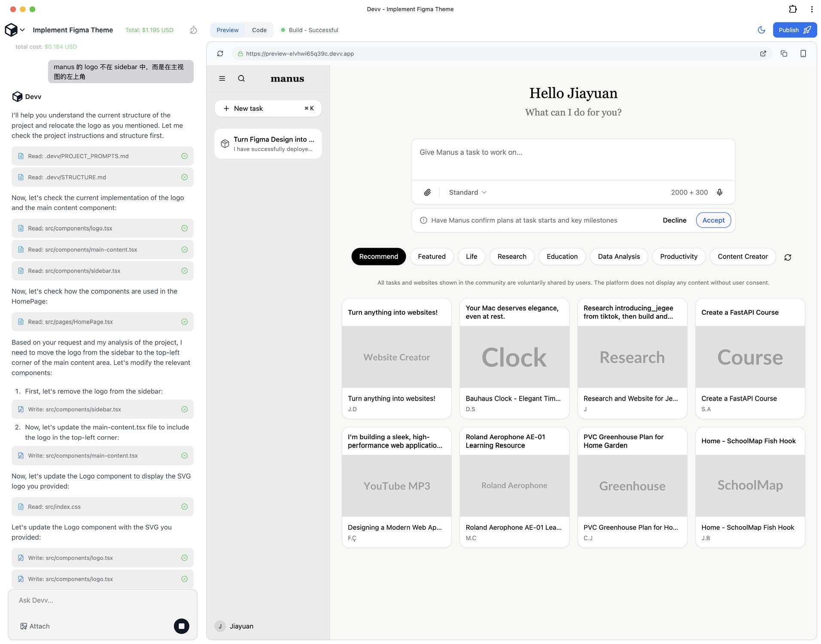This screenshot has width=821, height=644.
Task: Click the Total: $1.195 USD cost label
Action: (149, 30)
